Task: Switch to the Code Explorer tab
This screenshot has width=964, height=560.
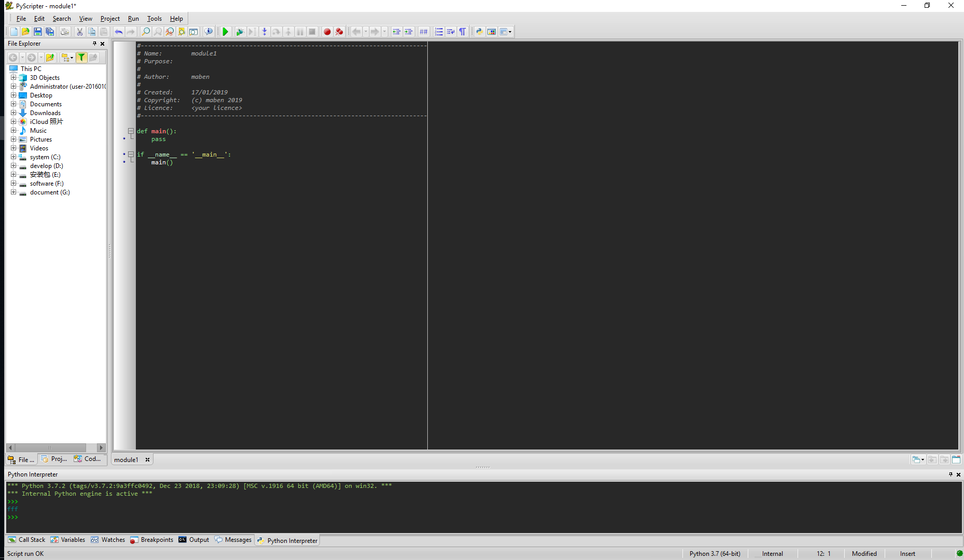Action: click(x=88, y=459)
